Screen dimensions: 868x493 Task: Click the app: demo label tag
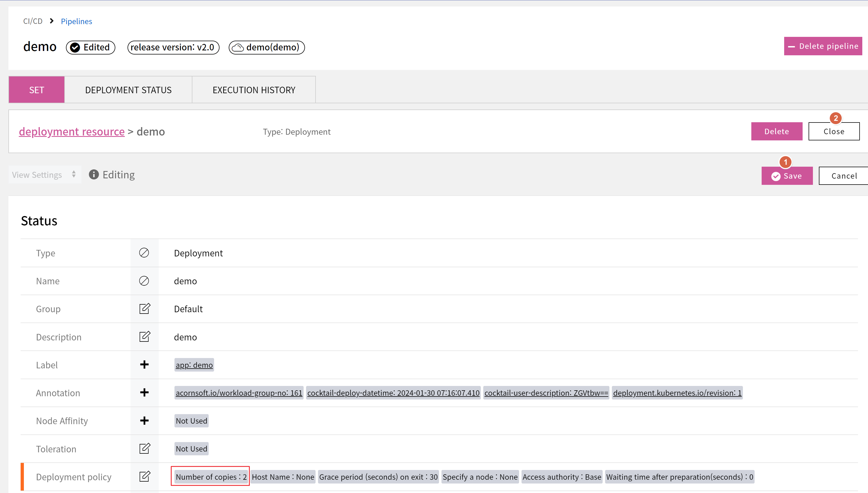(194, 365)
